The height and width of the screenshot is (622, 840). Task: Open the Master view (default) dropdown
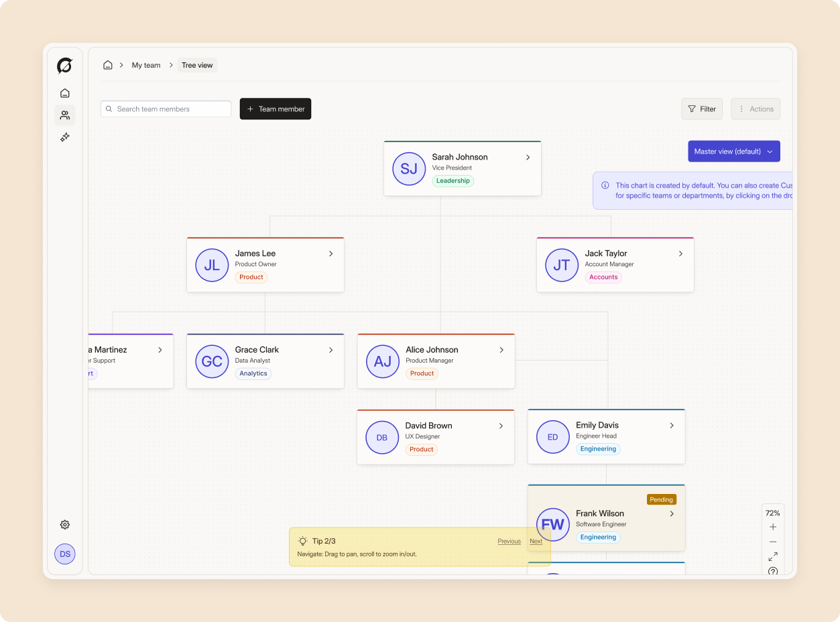point(733,151)
